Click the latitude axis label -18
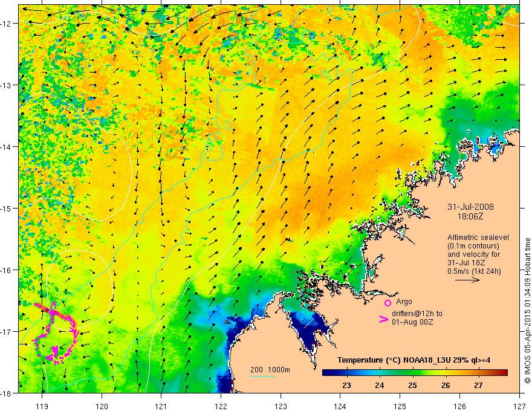Screen dimensions: 532x411 (x=7, y=393)
